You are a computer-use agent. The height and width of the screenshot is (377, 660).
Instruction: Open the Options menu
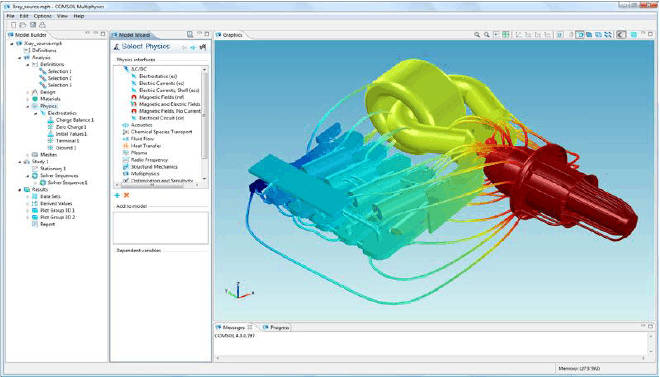(x=43, y=16)
